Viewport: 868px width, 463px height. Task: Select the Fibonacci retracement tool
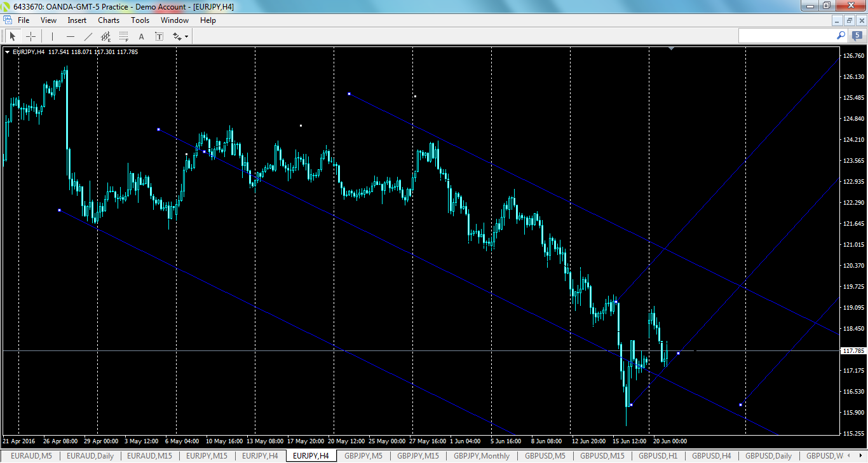pos(122,36)
